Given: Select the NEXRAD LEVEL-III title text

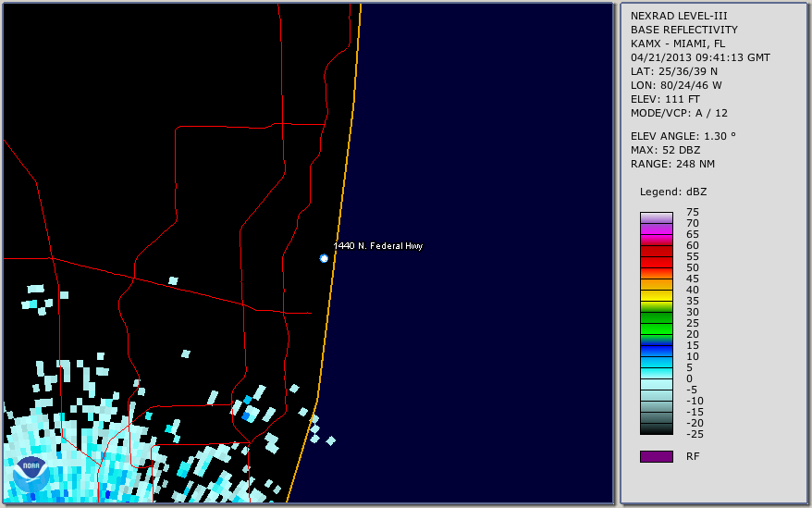Looking at the screenshot, I should point(679,16).
